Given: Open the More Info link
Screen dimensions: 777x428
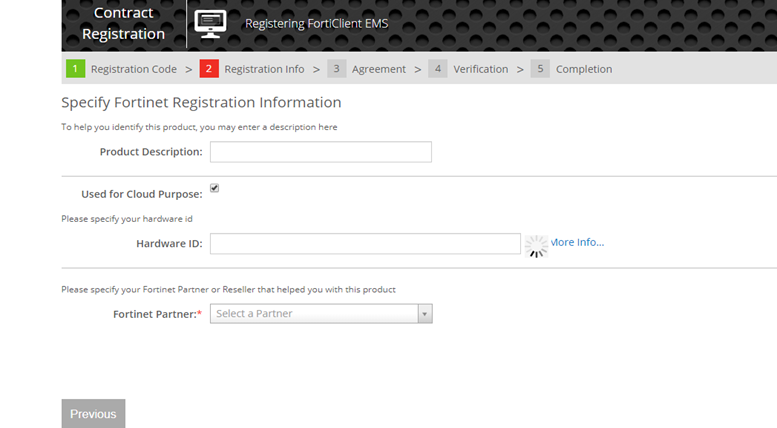Looking at the screenshot, I should [x=578, y=242].
